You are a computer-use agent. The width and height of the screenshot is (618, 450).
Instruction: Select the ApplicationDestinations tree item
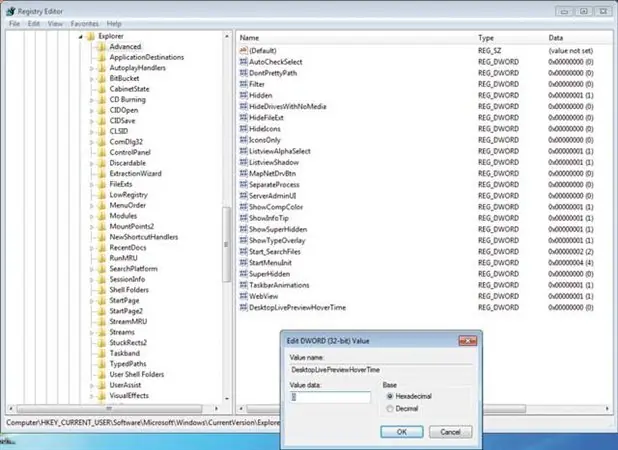pyautogui.click(x=147, y=57)
